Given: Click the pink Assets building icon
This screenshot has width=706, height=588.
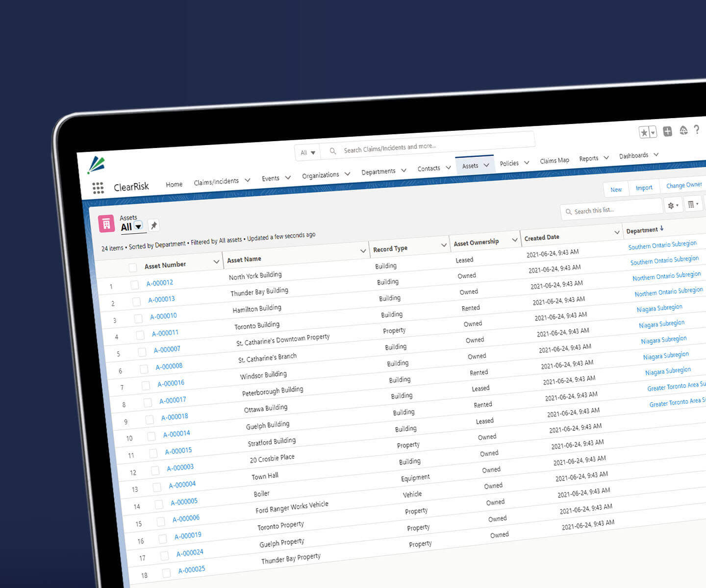Looking at the screenshot, I should 106,224.
